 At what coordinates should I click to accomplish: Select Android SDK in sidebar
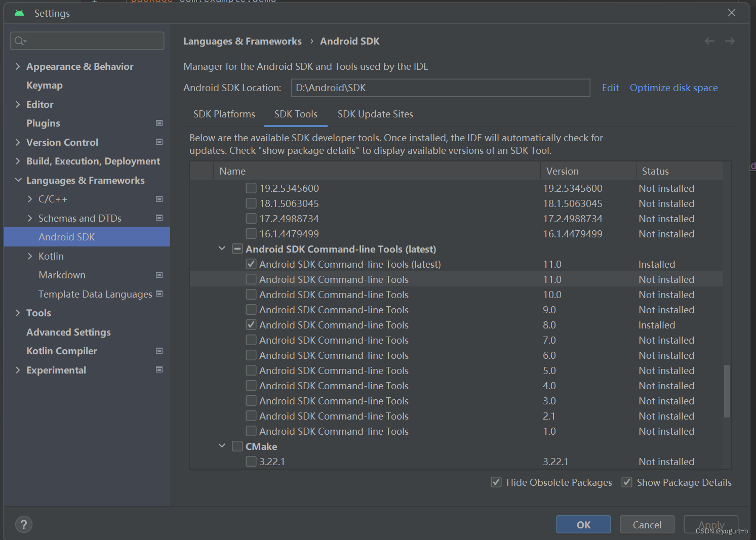tap(87, 237)
